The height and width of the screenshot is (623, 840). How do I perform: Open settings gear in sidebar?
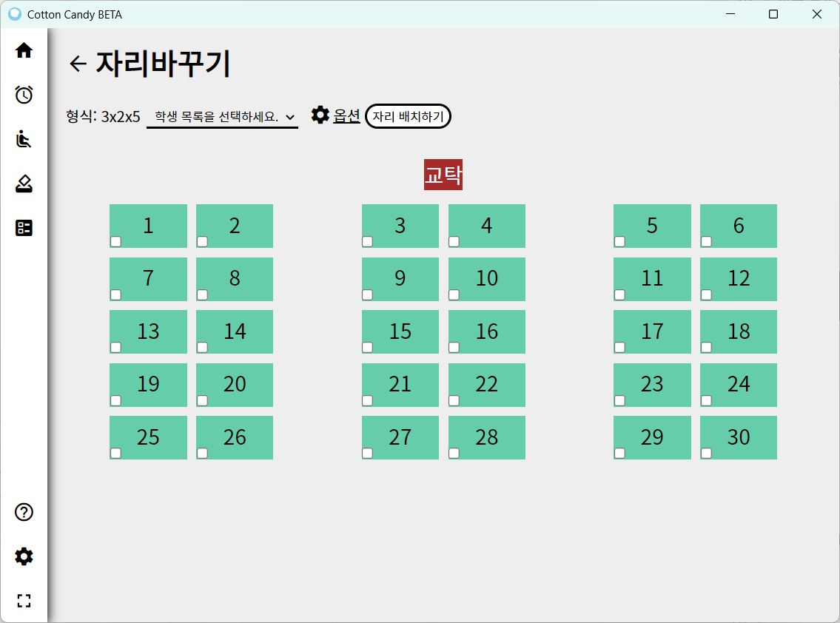click(24, 556)
